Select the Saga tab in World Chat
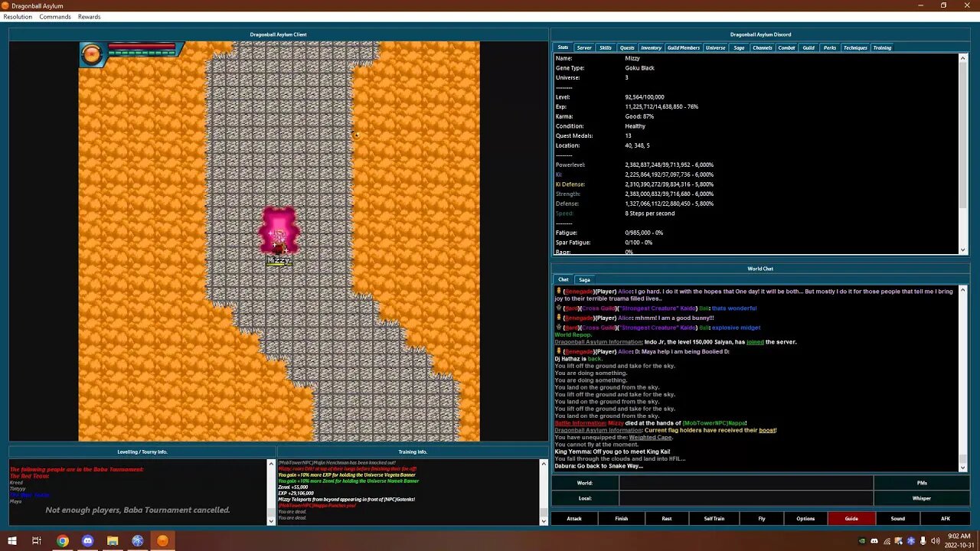980x551 pixels. (x=585, y=279)
